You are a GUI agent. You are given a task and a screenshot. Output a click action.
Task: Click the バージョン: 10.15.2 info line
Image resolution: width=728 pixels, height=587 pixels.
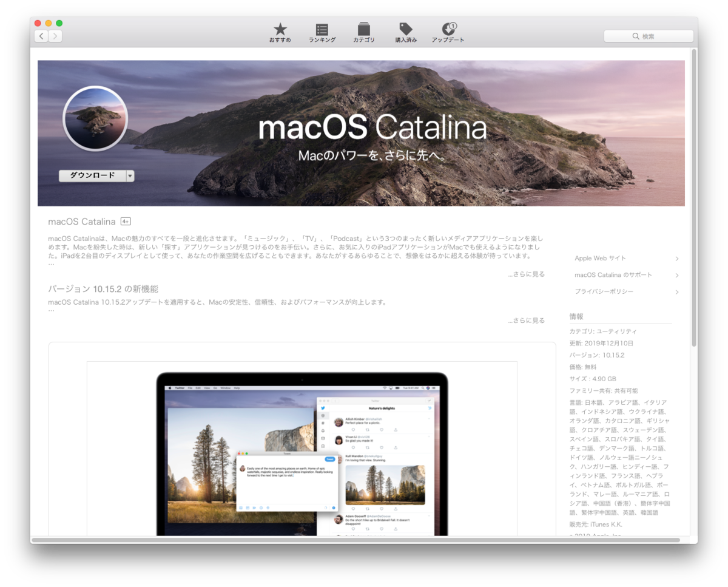coord(597,355)
